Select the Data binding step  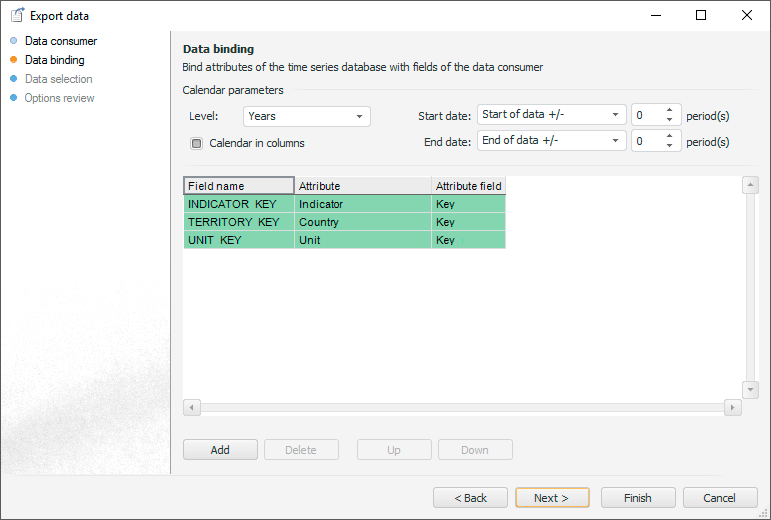(x=54, y=60)
